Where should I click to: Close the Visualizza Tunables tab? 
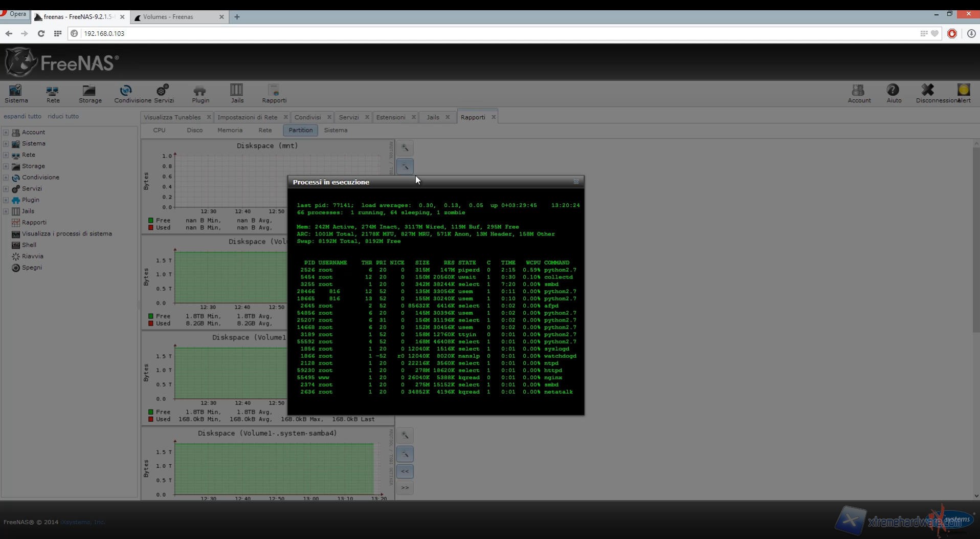(x=209, y=117)
